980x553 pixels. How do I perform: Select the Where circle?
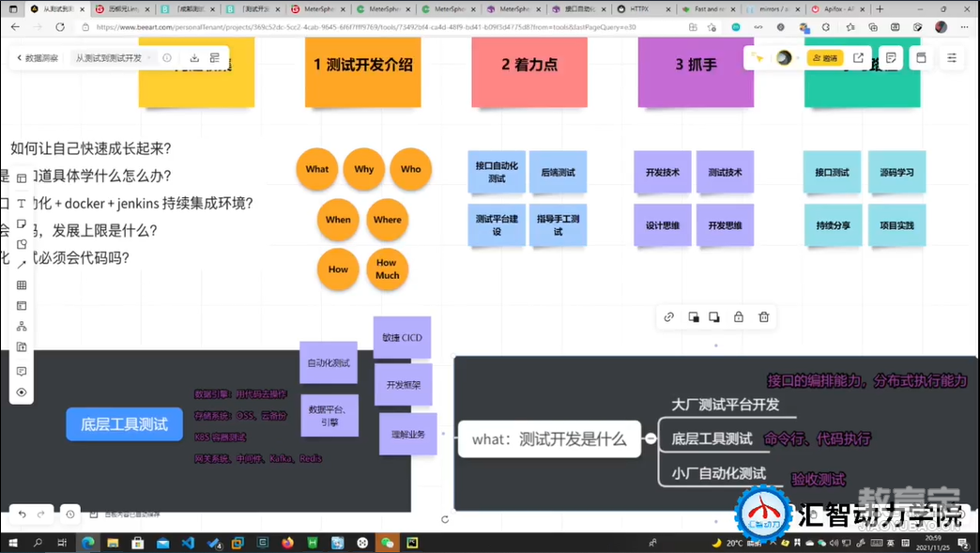[387, 220]
